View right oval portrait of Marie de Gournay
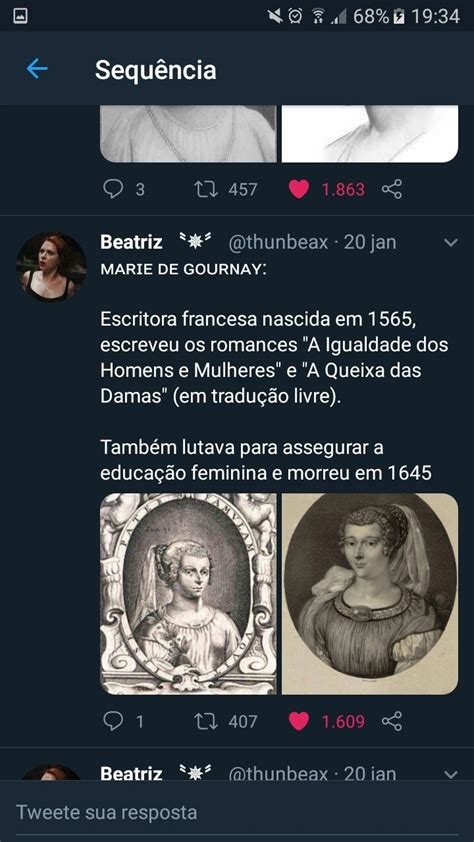This screenshot has height=842, width=474. click(370, 593)
